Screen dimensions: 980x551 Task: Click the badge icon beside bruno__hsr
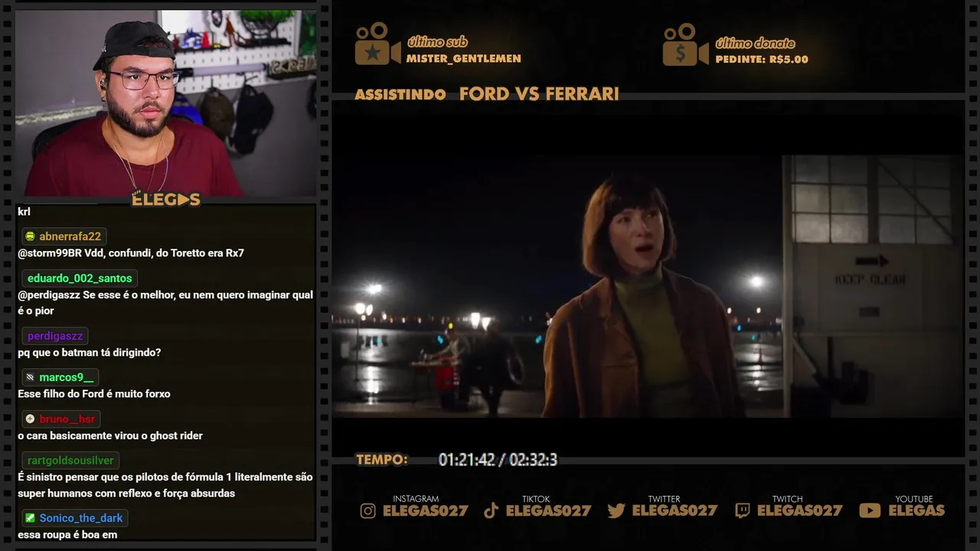coord(30,419)
